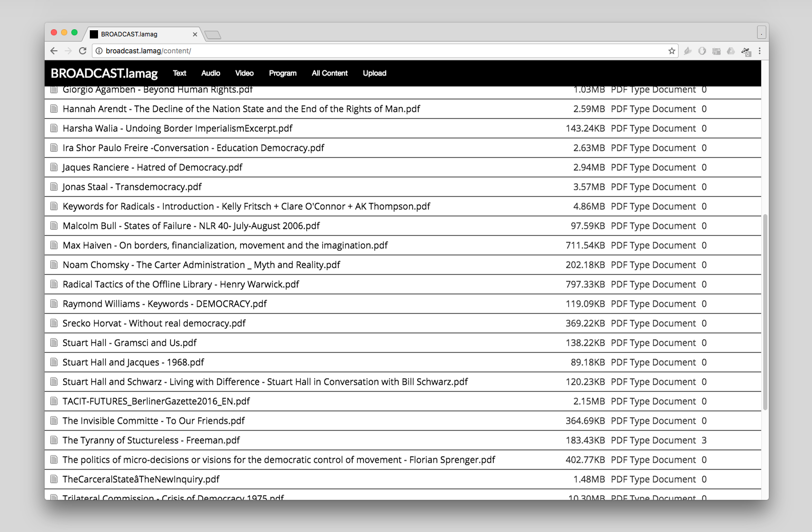812x532 pixels.
Task: Click the feather extension icon
Action: 688,51
